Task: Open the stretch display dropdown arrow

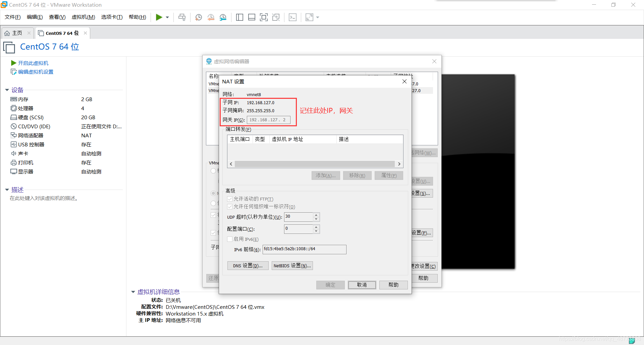Action: (x=318, y=17)
